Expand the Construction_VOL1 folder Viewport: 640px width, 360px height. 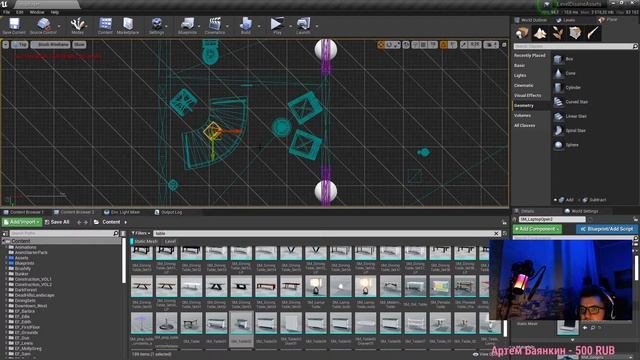point(6,280)
